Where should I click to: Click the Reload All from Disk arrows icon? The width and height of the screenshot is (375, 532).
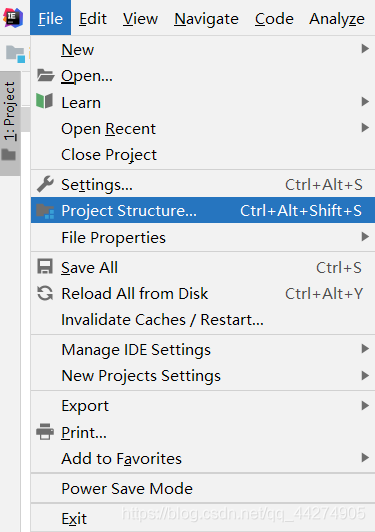45,293
